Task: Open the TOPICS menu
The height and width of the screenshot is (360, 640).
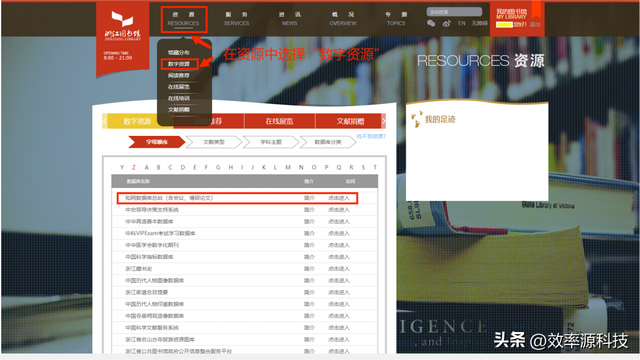Action: pos(396,19)
